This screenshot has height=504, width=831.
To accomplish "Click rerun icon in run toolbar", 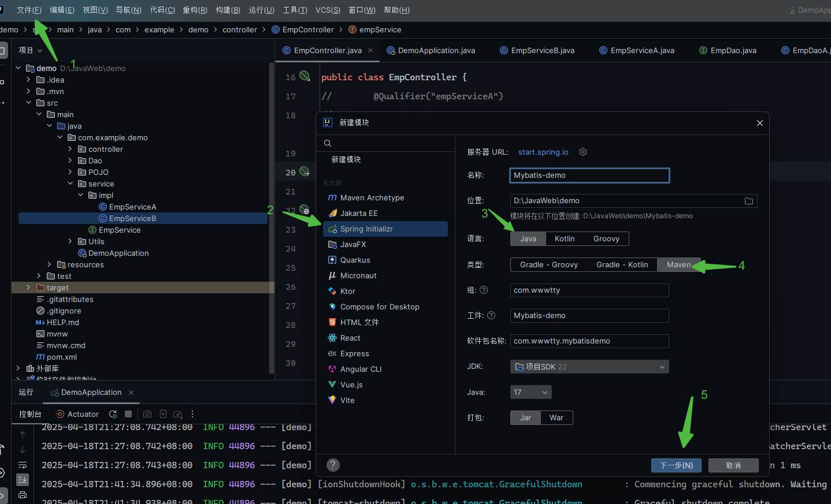I will click(x=113, y=414).
